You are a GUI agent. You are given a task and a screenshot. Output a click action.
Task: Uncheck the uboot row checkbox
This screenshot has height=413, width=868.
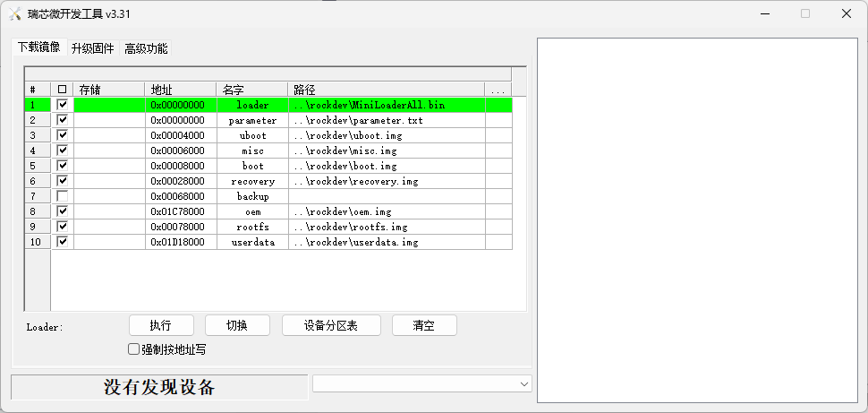coord(63,134)
